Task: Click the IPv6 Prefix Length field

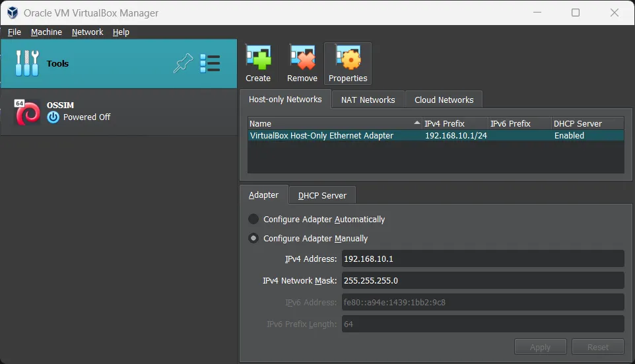Action: [483, 324]
